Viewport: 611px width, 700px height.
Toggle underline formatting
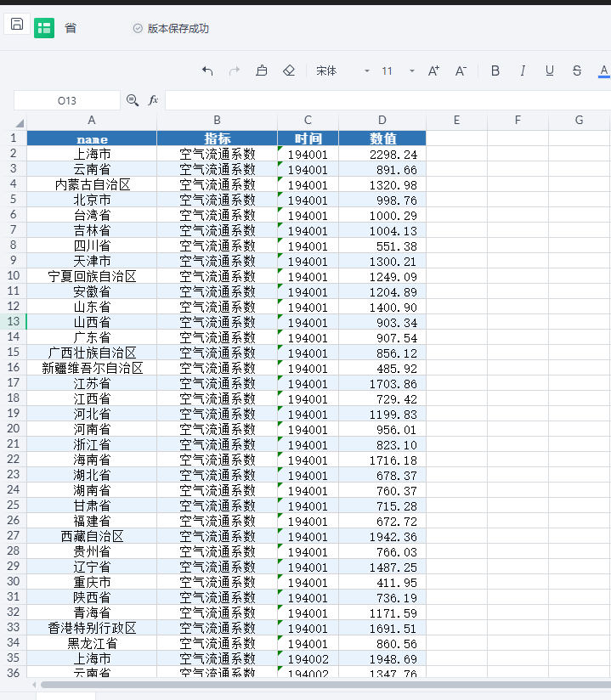coord(550,71)
